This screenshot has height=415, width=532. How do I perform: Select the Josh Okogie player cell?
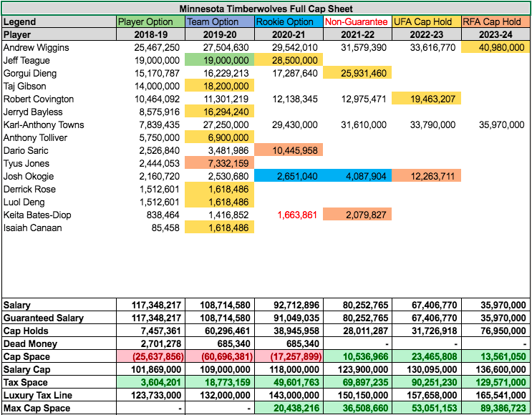59,176
